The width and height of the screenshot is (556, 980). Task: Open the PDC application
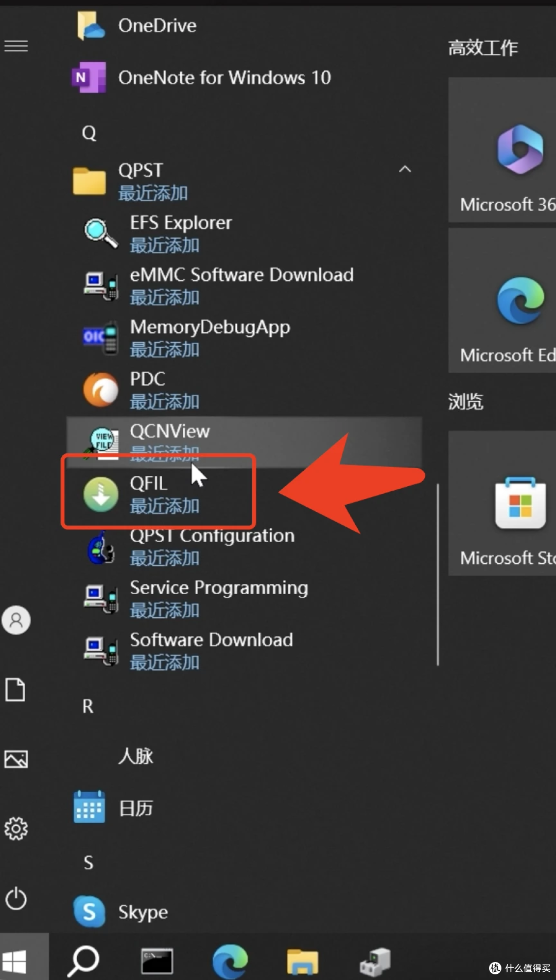coord(147,389)
